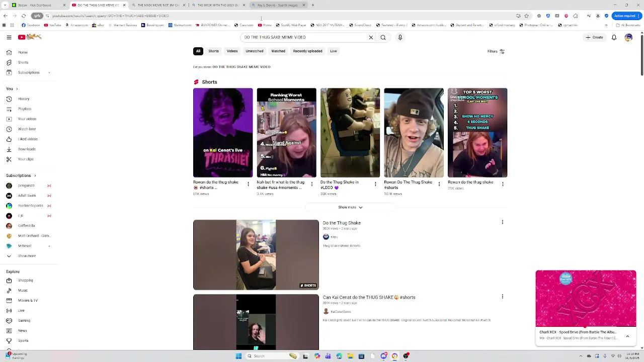Clear the search box with the X
Screen dimensions: 644x362
[x=371, y=37]
